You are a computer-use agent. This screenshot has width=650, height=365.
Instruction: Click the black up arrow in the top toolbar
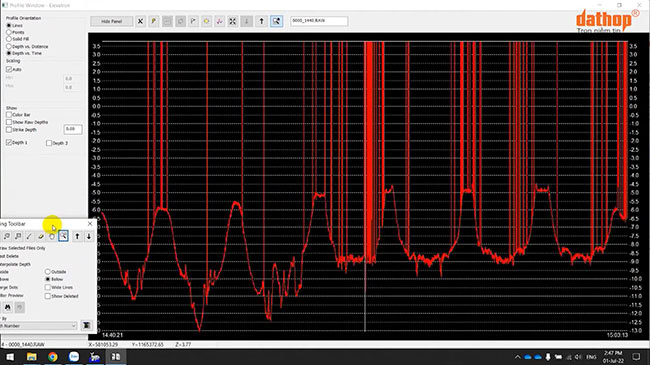click(x=261, y=21)
